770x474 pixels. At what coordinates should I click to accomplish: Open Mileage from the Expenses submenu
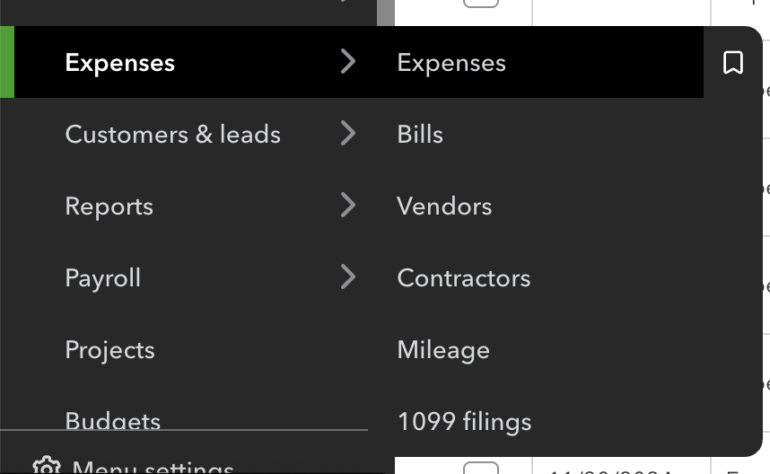443,350
